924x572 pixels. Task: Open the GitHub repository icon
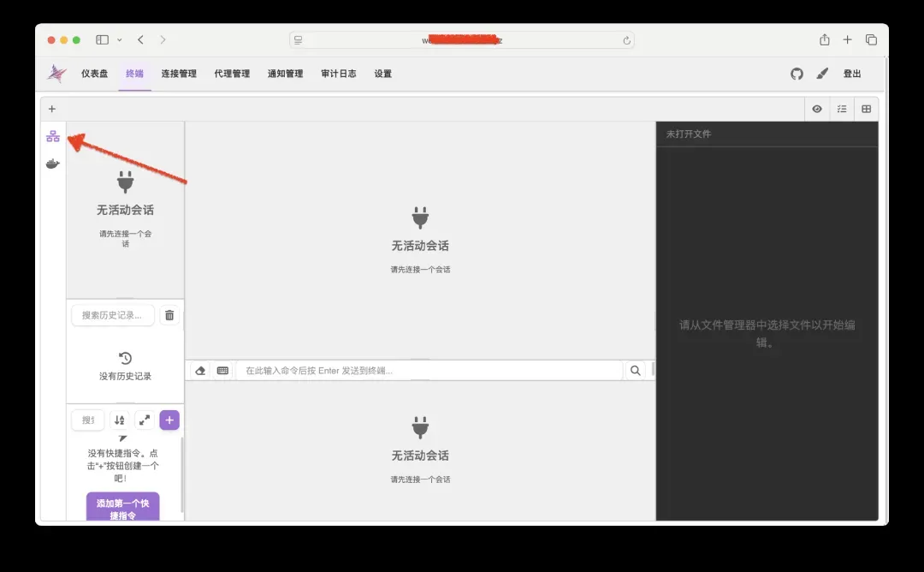(797, 74)
